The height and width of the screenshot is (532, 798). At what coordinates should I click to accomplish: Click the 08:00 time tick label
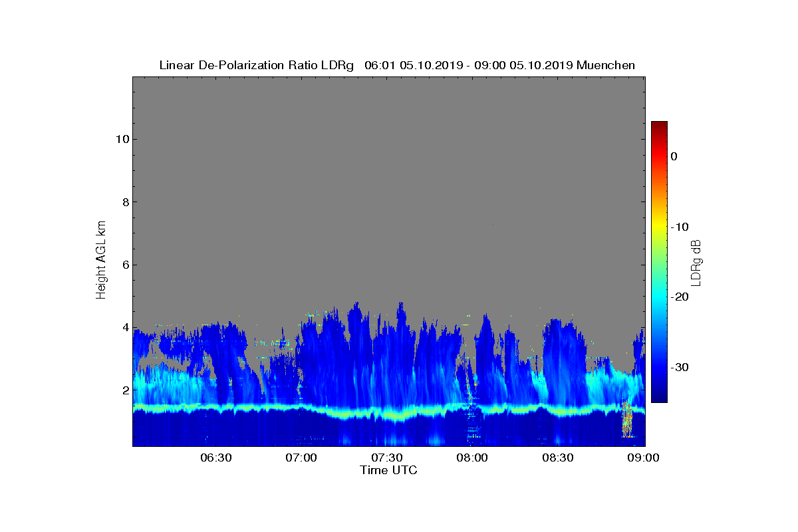pos(473,458)
